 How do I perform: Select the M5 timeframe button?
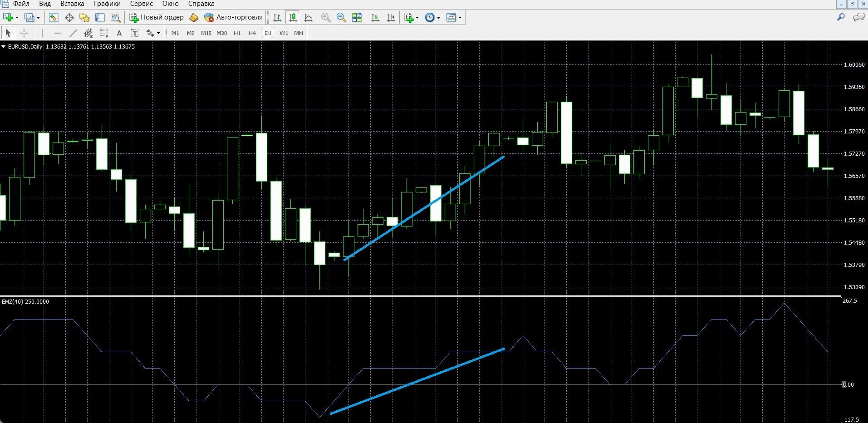point(191,33)
